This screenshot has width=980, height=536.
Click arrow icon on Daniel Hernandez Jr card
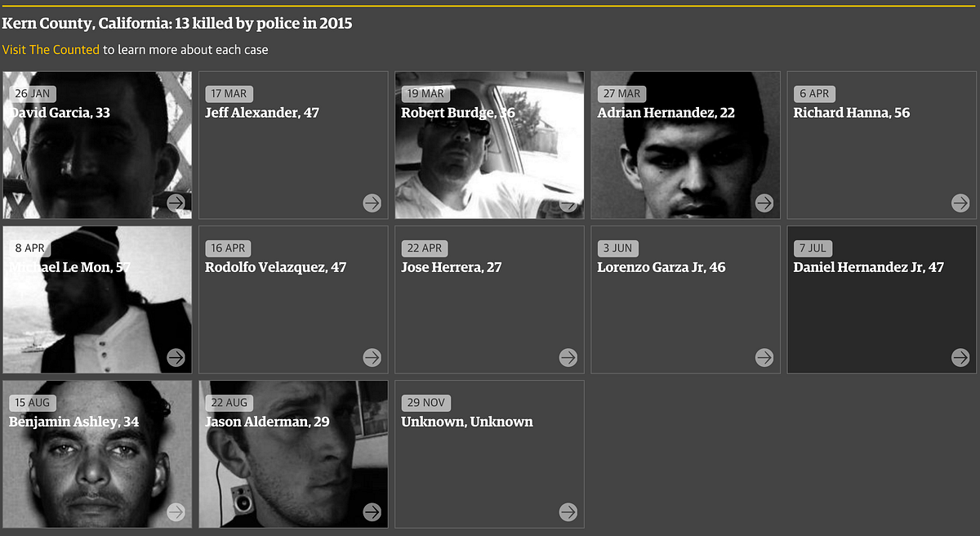[x=960, y=357]
